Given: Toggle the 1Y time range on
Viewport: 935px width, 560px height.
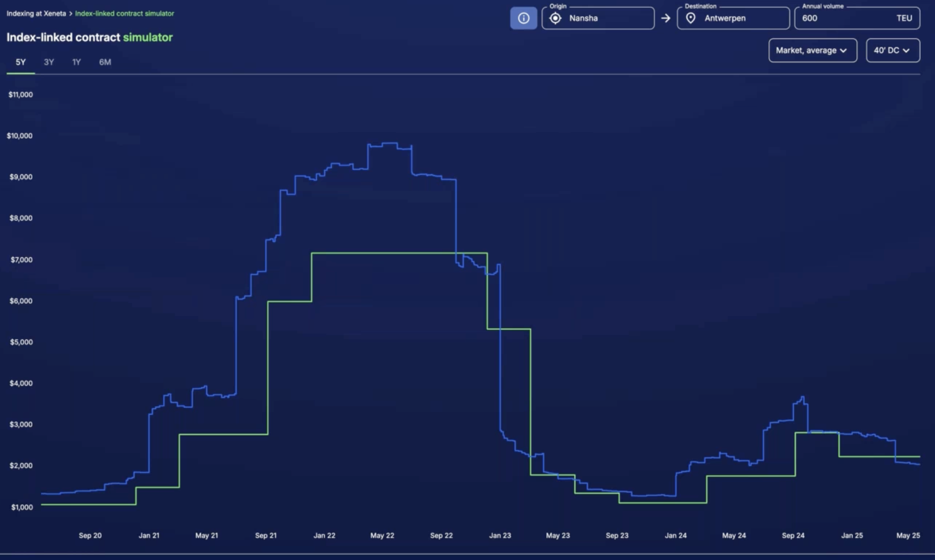Looking at the screenshot, I should point(76,62).
